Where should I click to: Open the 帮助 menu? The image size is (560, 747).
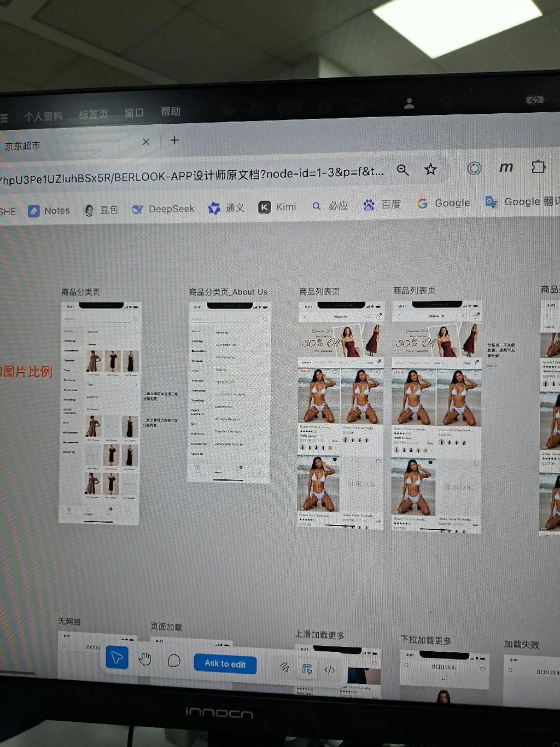coord(171,112)
